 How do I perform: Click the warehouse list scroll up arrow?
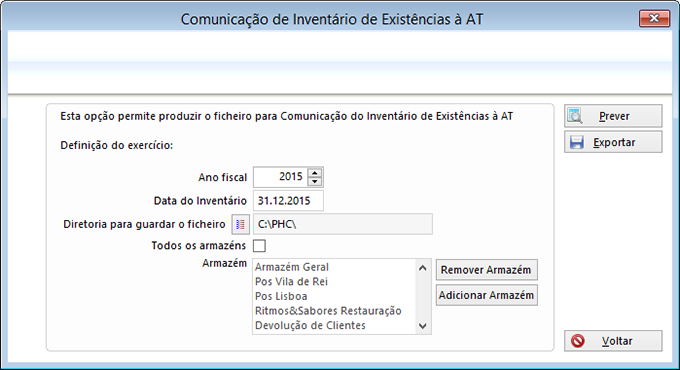423,268
